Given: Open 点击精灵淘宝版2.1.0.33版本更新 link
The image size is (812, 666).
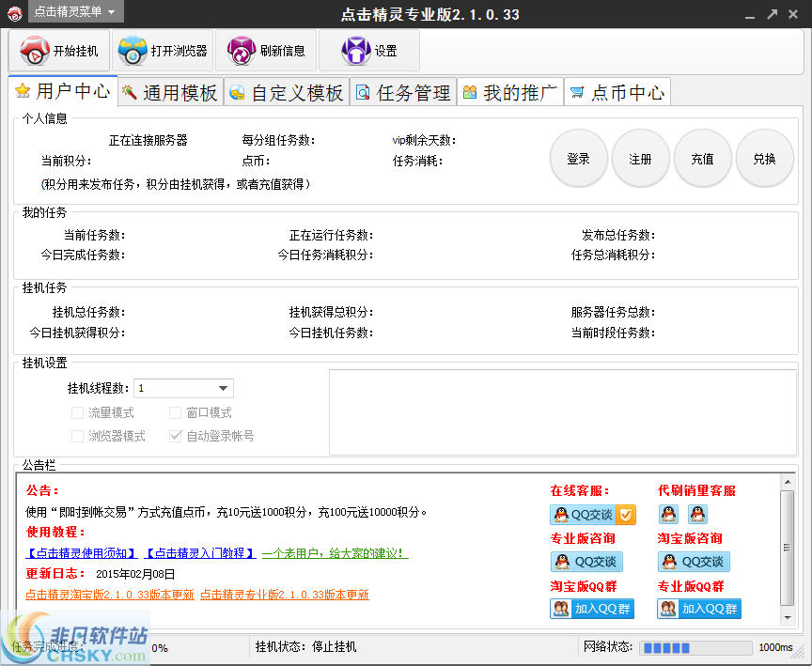Looking at the screenshot, I should point(110,595).
